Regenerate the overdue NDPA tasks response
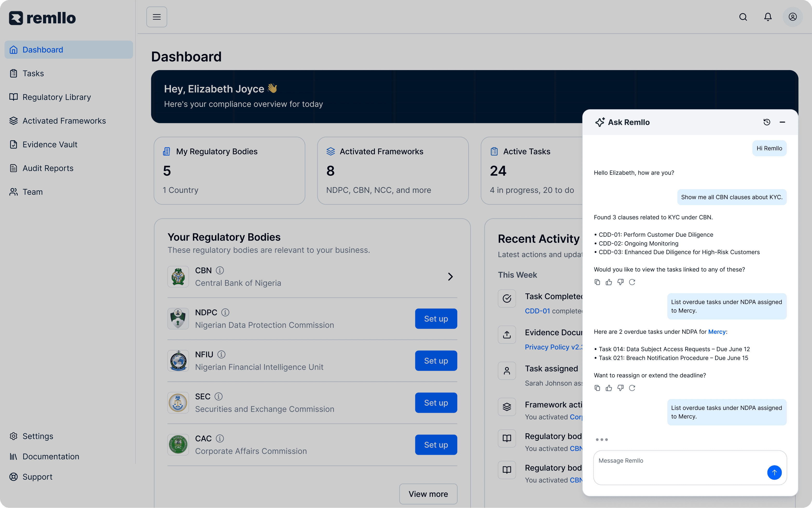This screenshot has width=812, height=508. click(x=632, y=388)
